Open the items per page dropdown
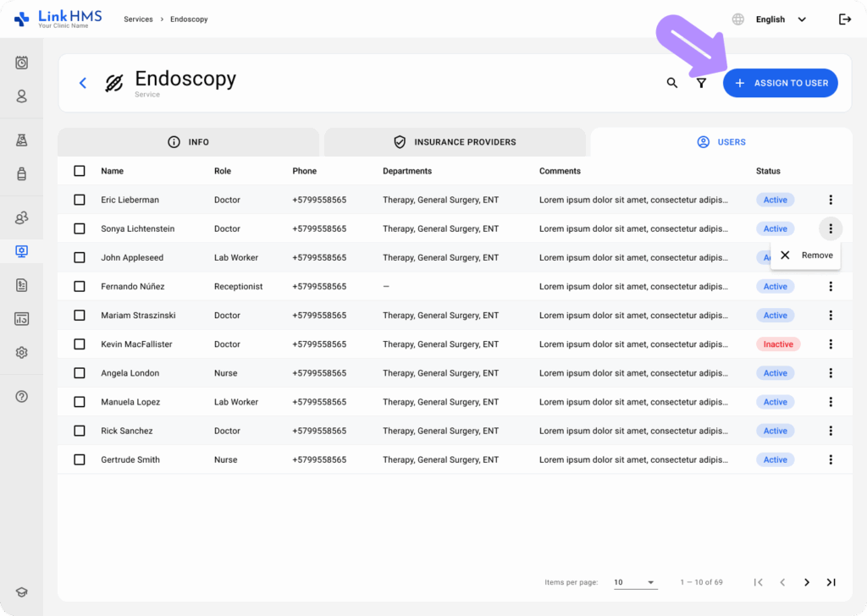The image size is (867, 616). [x=635, y=582]
